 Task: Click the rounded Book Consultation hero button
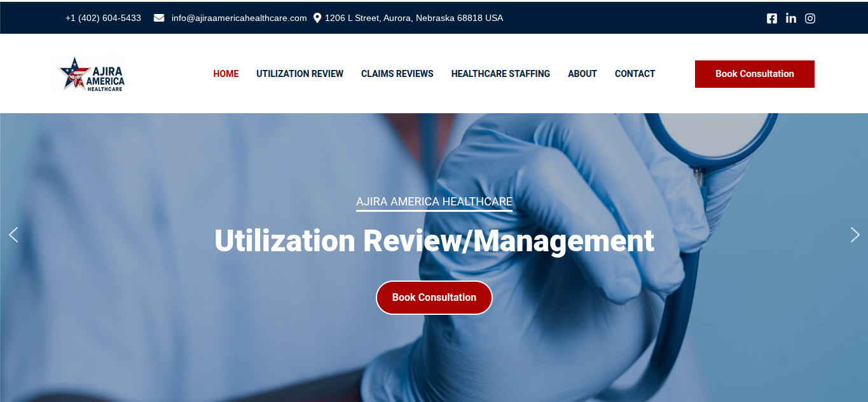tap(434, 298)
